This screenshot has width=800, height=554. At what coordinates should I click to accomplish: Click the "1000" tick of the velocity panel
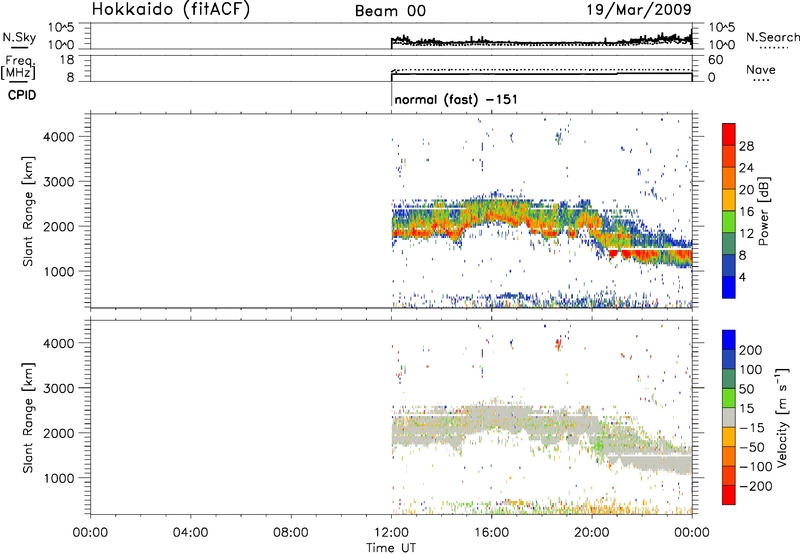click(59, 478)
